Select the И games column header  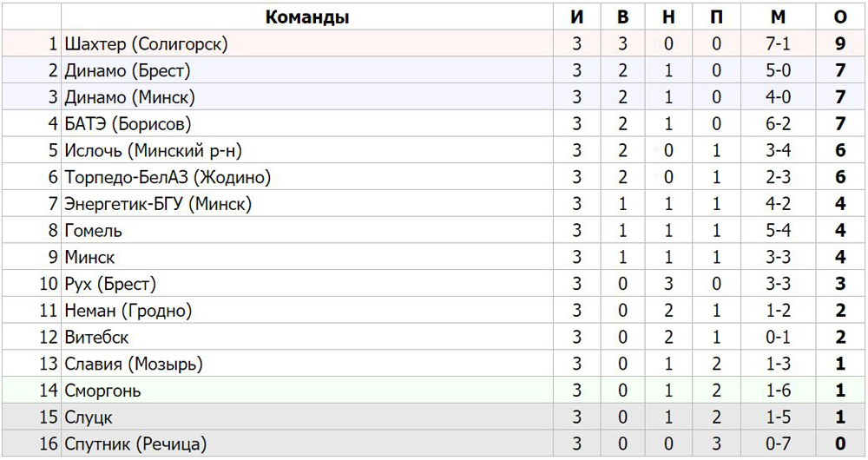[x=577, y=17]
